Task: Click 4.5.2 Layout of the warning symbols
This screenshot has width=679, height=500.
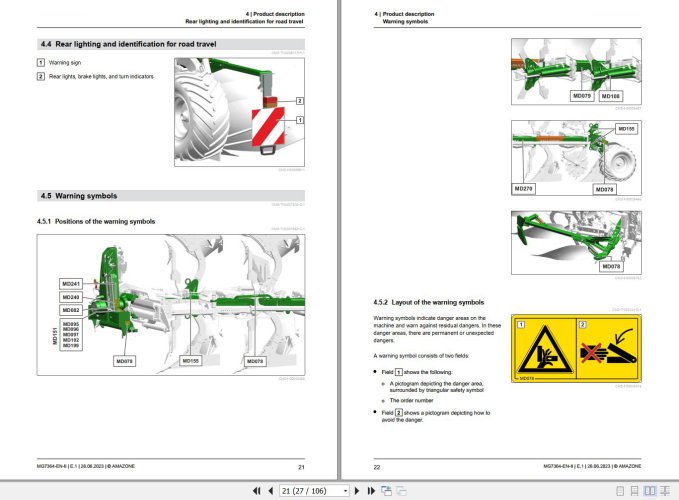Action: click(x=429, y=302)
